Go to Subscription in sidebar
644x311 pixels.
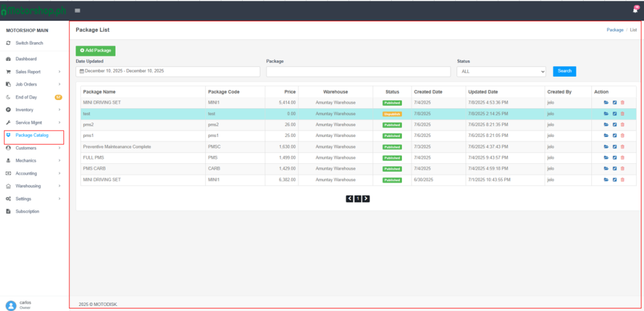pyautogui.click(x=27, y=212)
